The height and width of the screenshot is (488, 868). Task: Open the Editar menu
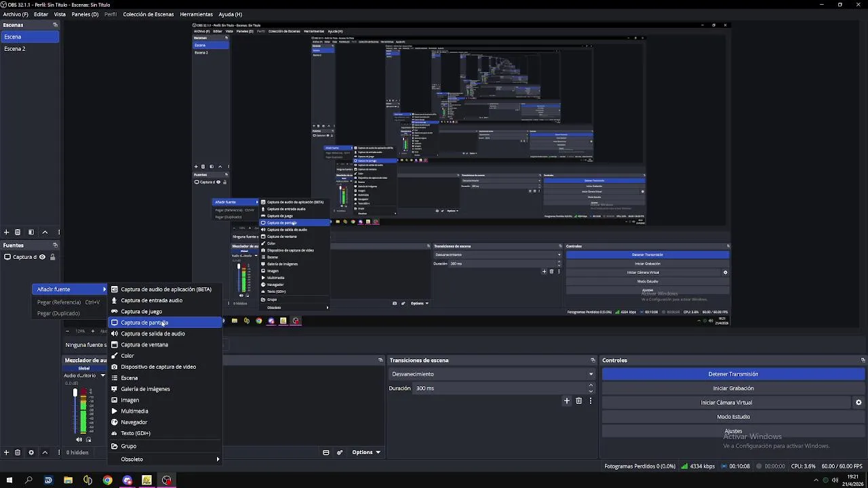41,14
